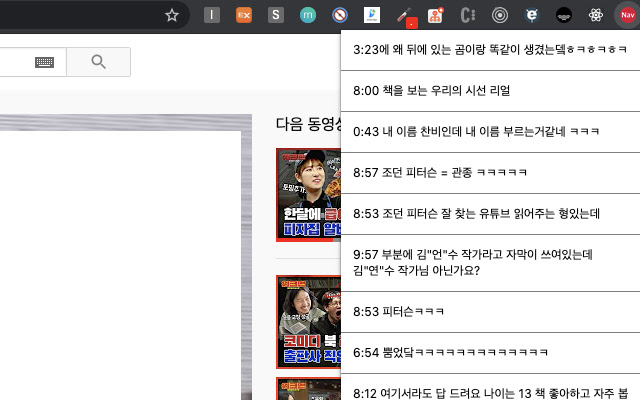Open the white square Papago-style extension icon
640x400 pixels.
pyautogui.click(x=372, y=16)
